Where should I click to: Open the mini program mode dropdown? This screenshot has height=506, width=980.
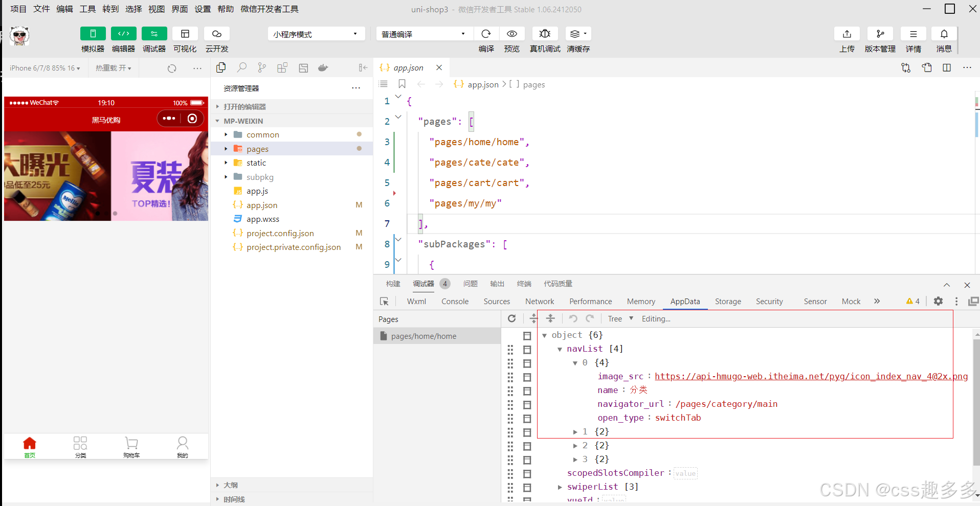tap(316, 34)
